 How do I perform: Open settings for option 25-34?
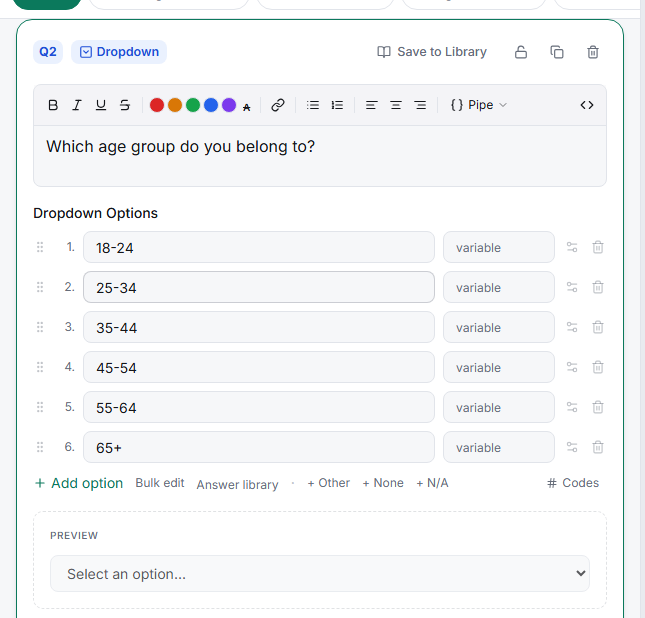click(572, 287)
